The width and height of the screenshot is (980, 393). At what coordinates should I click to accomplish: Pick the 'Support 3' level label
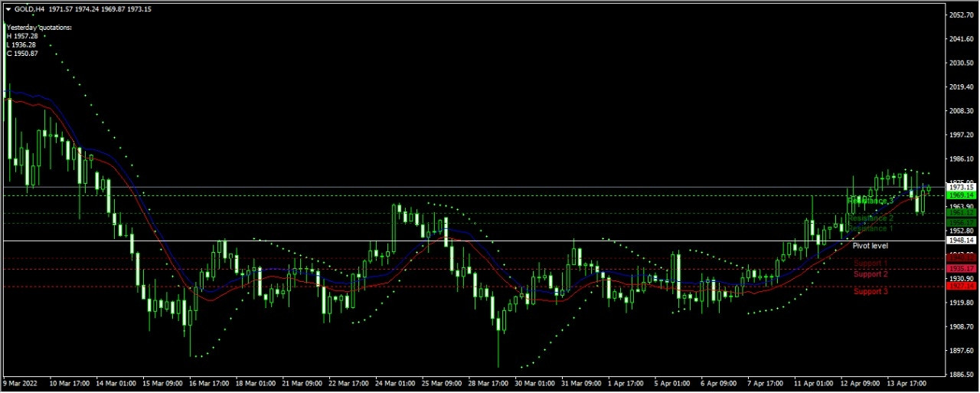tap(871, 291)
